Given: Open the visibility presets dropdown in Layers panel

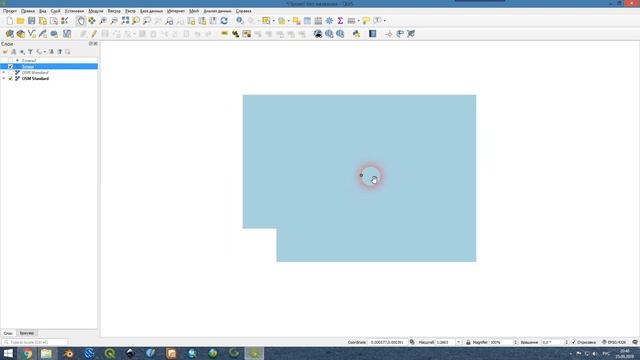Looking at the screenshot, I should point(22,52).
